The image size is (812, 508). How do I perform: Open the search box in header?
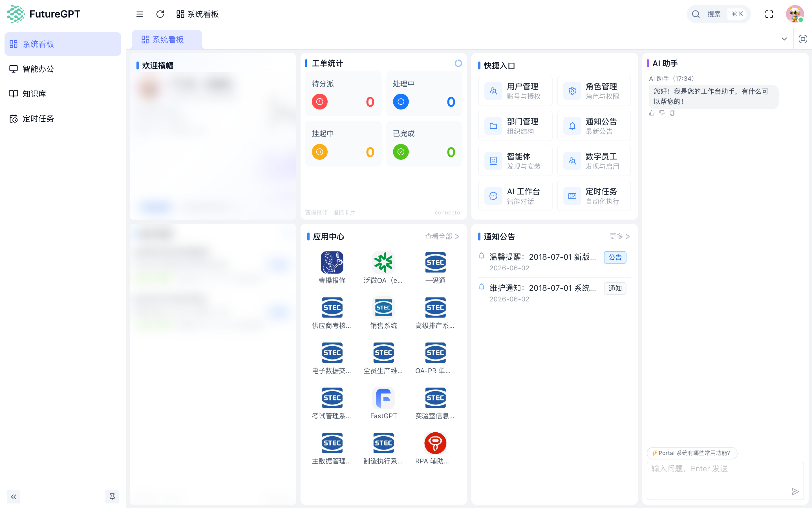719,14
